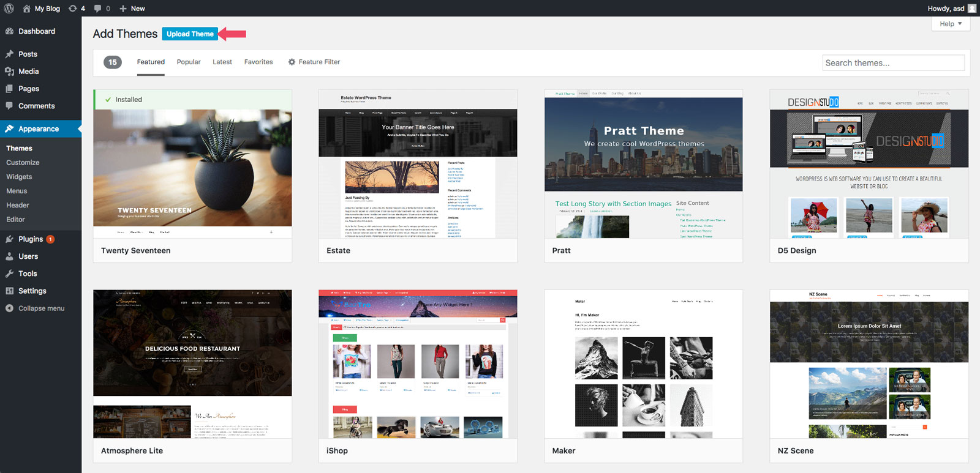Click the Appearance paintbrush icon

coord(9,128)
